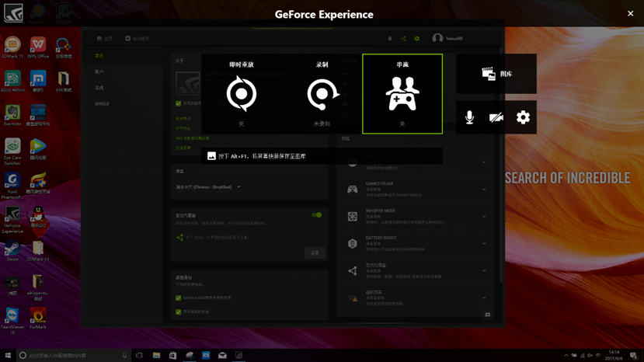Click the taskbar search box

pyautogui.click(x=74, y=355)
